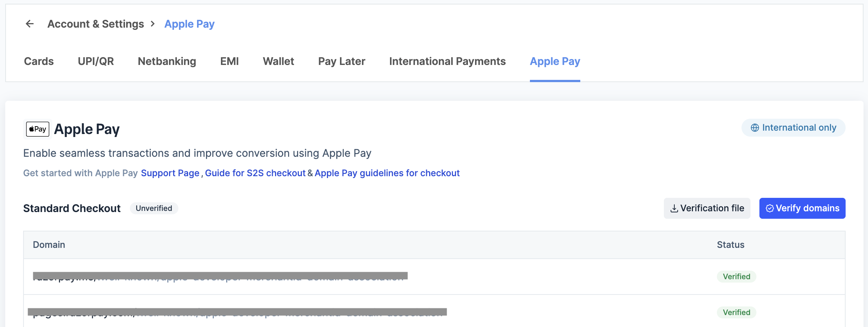Click the Standard Checkout heading
The width and height of the screenshot is (868, 327).
coord(72,208)
